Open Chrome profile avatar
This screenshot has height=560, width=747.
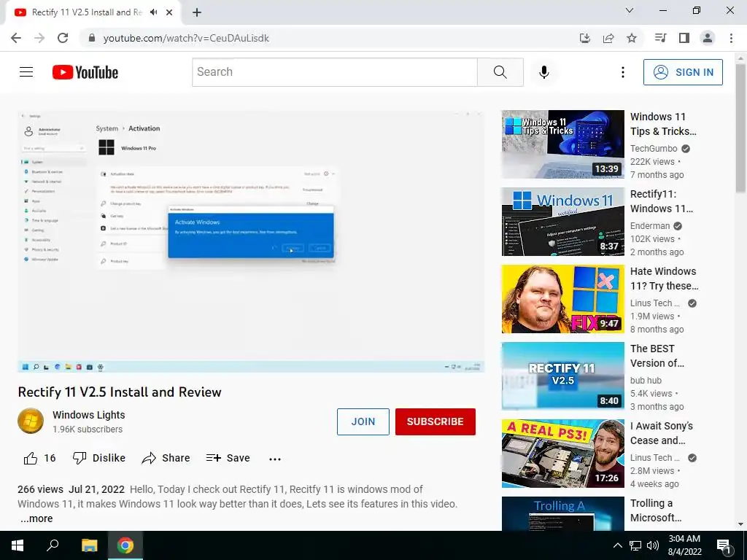[x=708, y=38]
